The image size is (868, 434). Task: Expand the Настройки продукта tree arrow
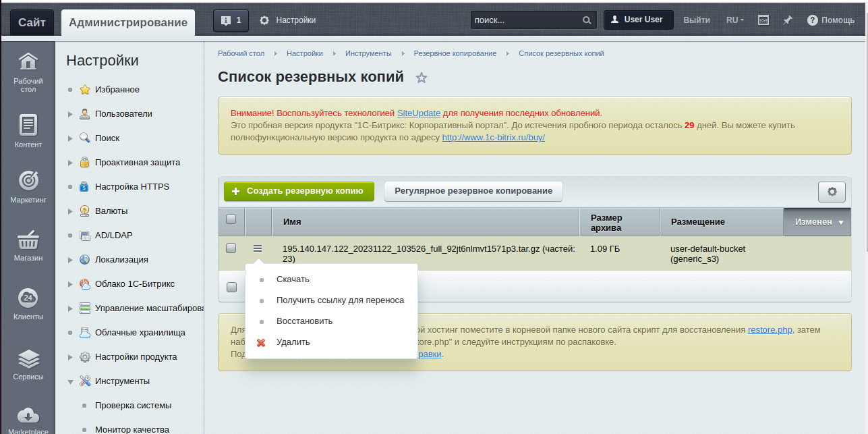coord(70,357)
